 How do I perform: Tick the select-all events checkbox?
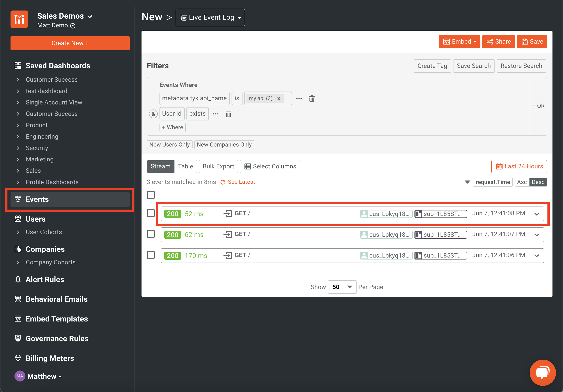click(150, 195)
